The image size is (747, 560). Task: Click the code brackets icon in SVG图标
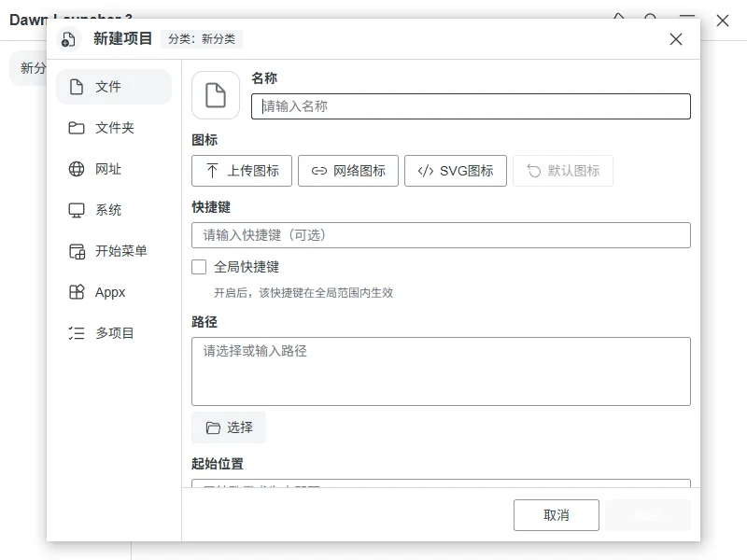[426, 171]
